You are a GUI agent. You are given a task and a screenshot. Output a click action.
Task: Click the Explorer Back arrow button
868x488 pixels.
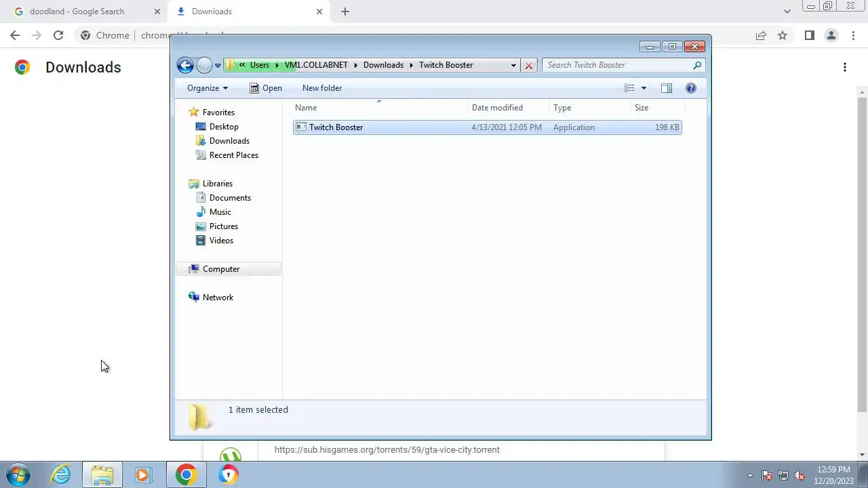click(x=185, y=65)
